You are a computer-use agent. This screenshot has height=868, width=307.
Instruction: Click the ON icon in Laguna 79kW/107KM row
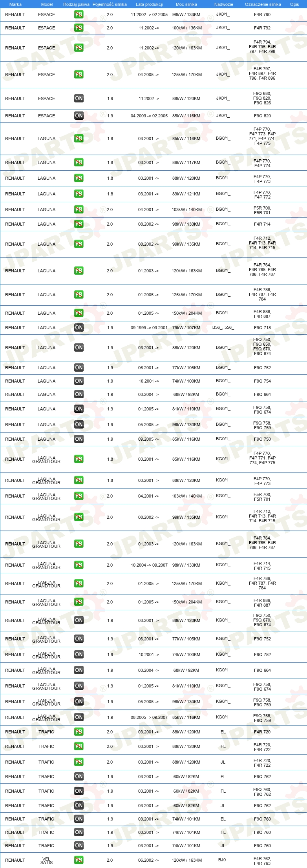point(79,328)
